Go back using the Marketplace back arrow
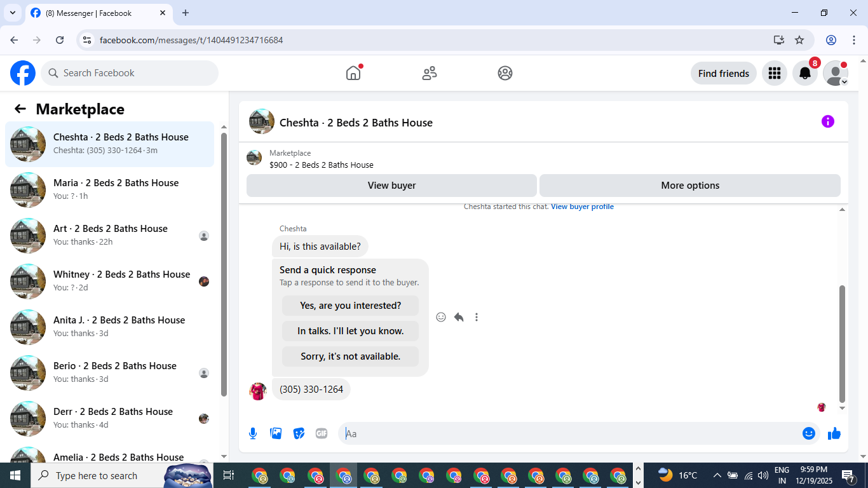Image resolution: width=868 pixels, height=488 pixels. (20, 109)
